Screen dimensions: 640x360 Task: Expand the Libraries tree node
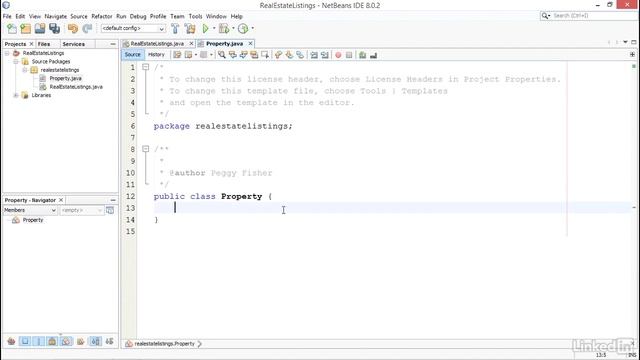(x=16, y=96)
